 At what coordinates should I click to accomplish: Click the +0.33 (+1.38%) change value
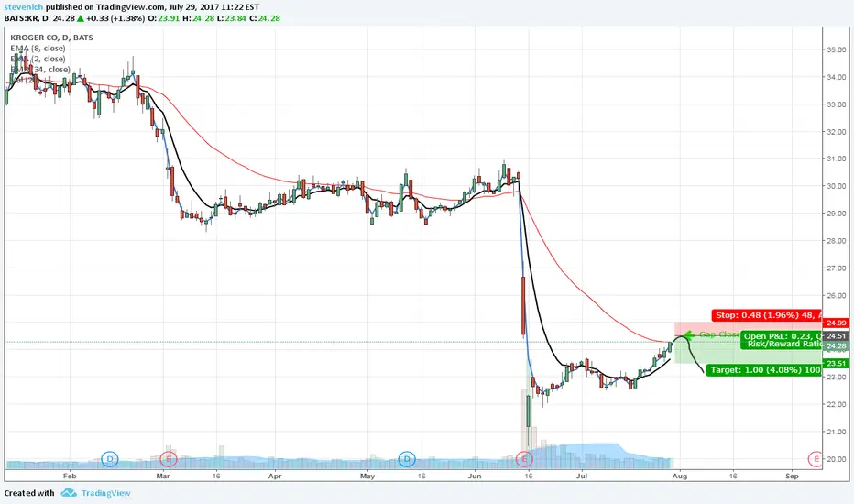coord(115,18)
